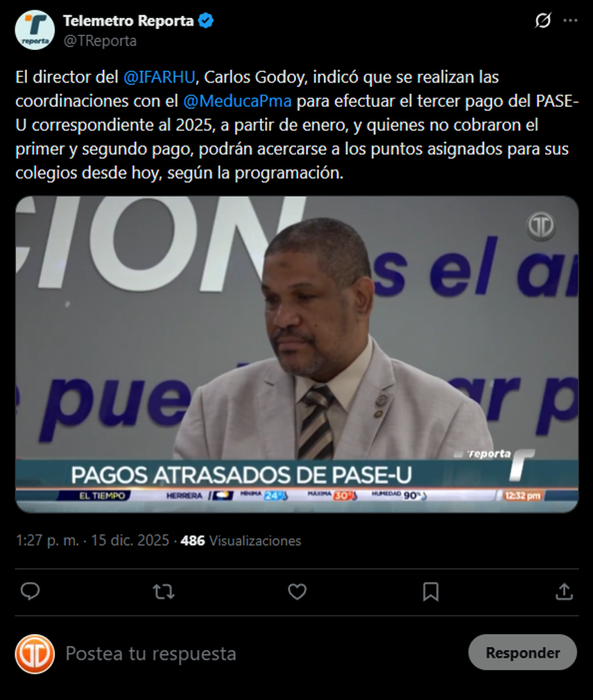Click the tweet body text paragraph

297,125
